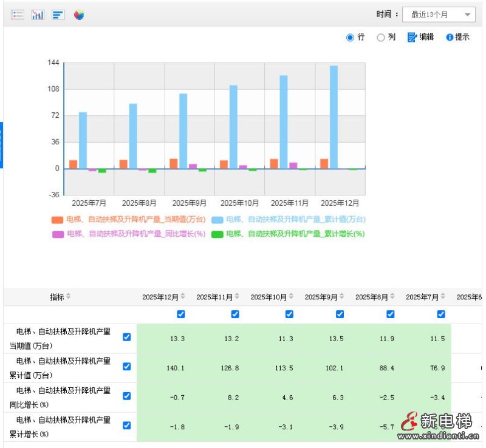The height and width of the screenshot is (448, 486).
Task: Open the 提示 info tip icon
Action: coord(450,37)
